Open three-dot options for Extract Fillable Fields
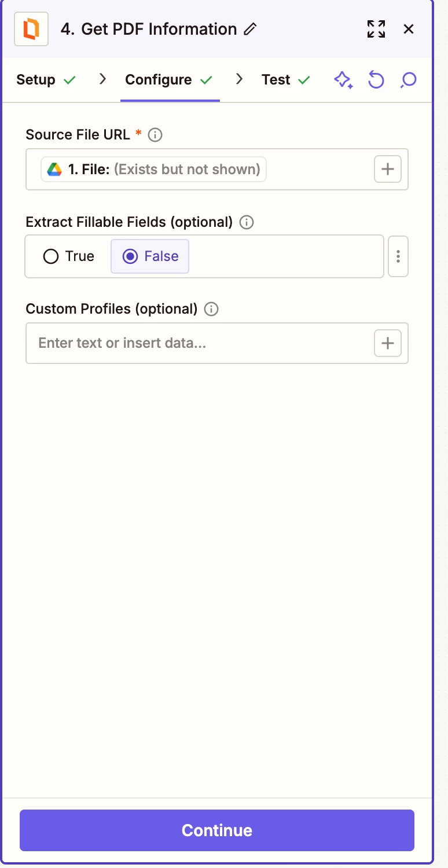The width and height of the screenshot is (448, 868). [398, 256]
